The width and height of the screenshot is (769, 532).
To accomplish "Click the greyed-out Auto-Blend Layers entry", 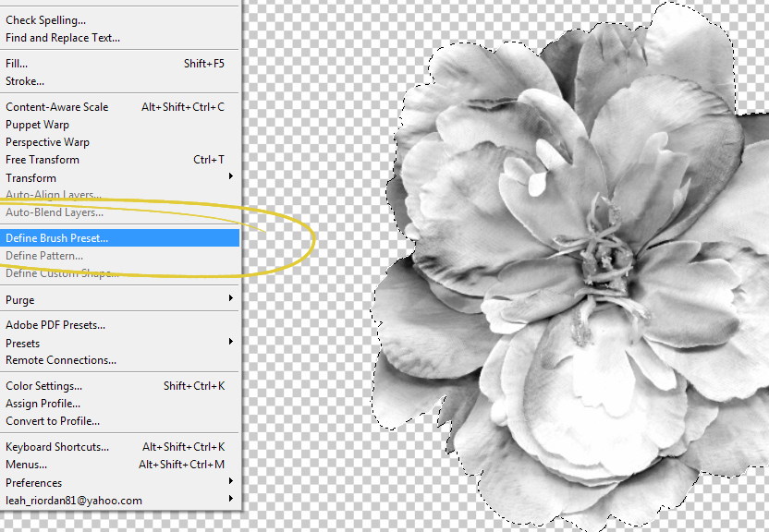I will pos(119,212).
